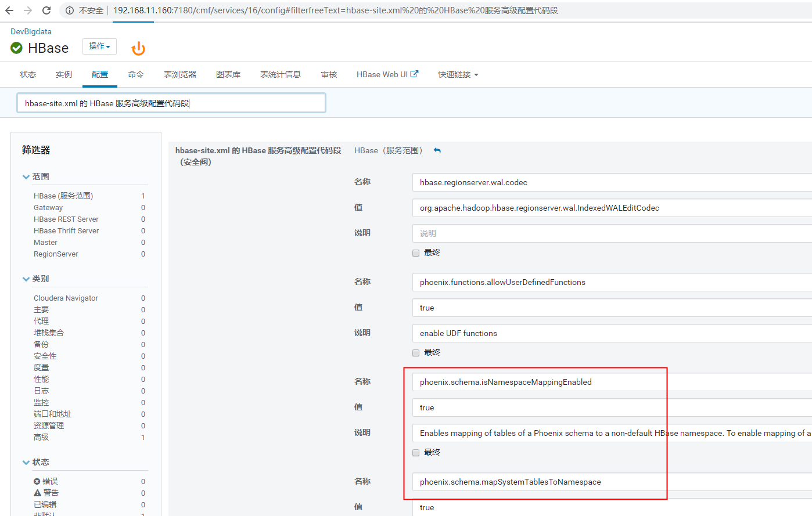Edit the value field under allowUserDefinedFunctions
Image resolution: width=812 pixels, height=516 pixels.
[x=612, y=308]
